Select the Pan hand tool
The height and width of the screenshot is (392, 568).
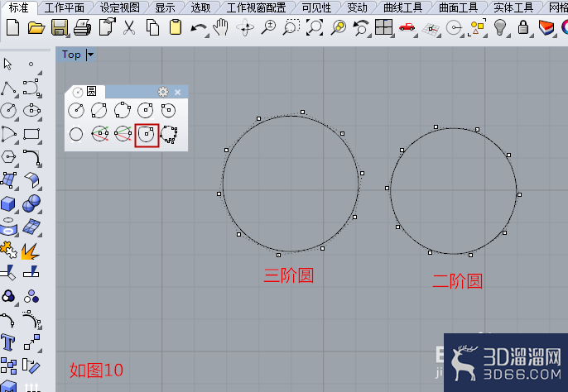pos(220,27)
